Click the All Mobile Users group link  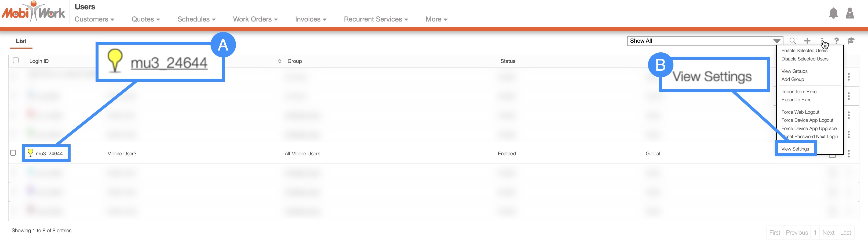(302, 153)
